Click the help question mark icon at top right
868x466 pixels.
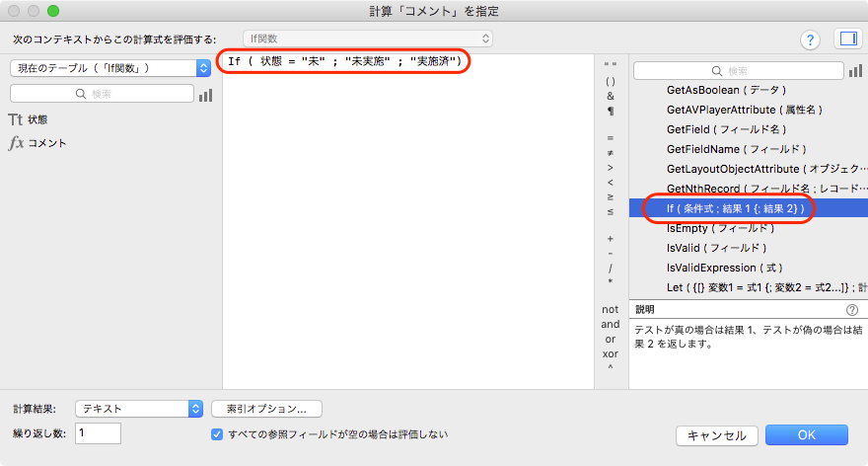[810, 39]
